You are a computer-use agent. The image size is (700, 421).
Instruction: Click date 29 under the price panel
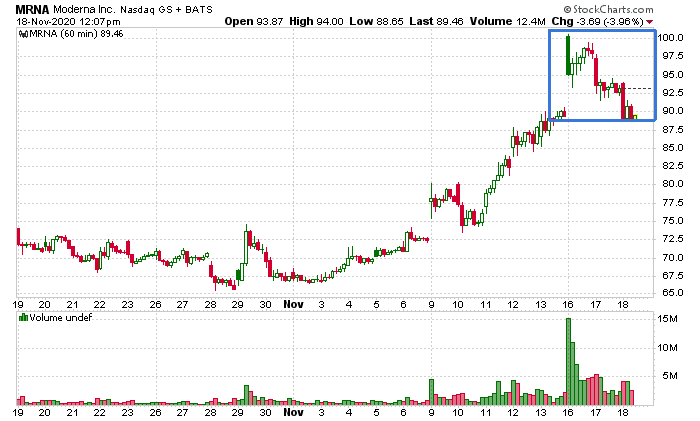point(238,304)
